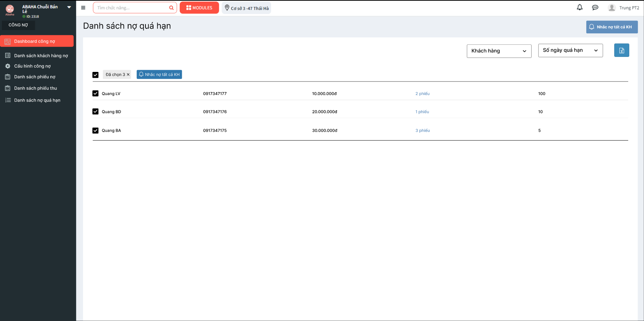The height and width of the screenshot is (321, 644).
Task: Toggle the select-all checkbox
Action: 96,75
